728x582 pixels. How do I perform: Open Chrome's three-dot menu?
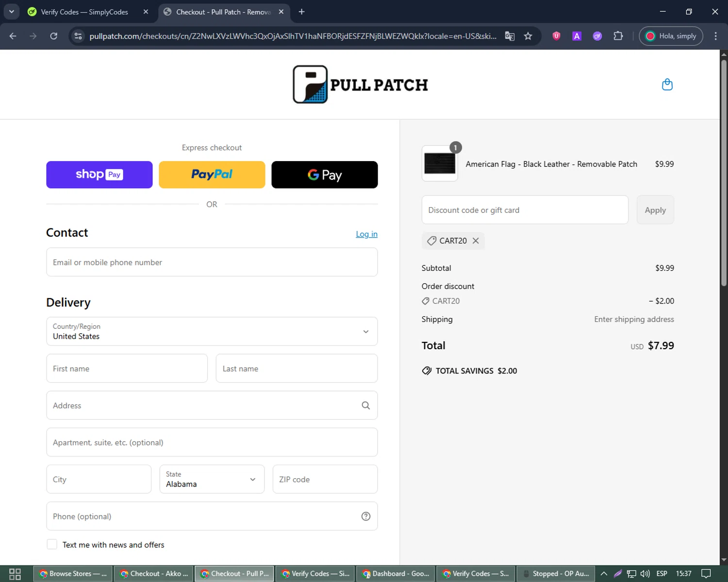pyautogui.click(x=715, y=36)
